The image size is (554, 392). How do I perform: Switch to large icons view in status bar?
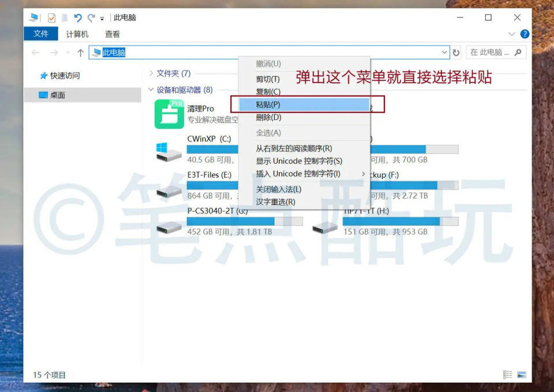coord(522,375)
